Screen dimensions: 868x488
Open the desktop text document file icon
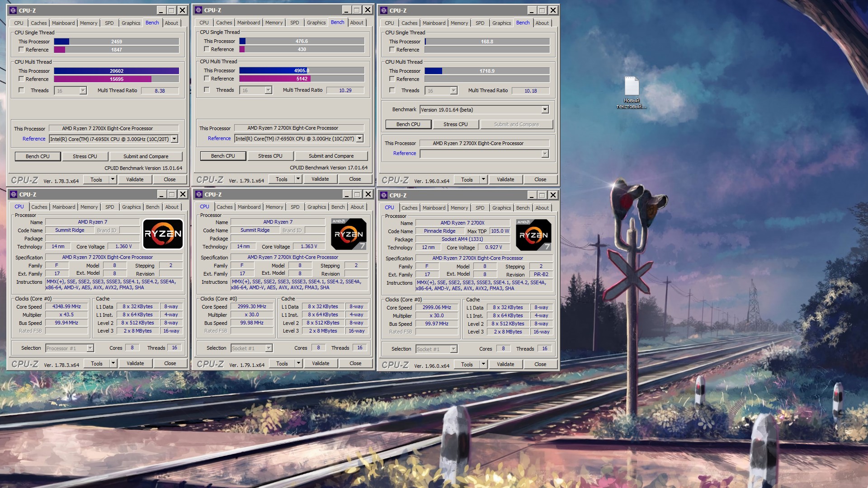point(632,86)
